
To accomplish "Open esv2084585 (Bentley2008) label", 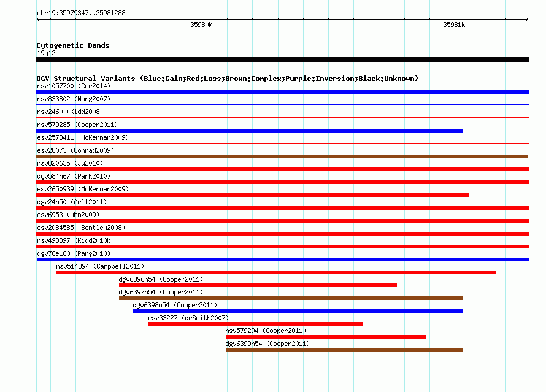I will 81,228.
